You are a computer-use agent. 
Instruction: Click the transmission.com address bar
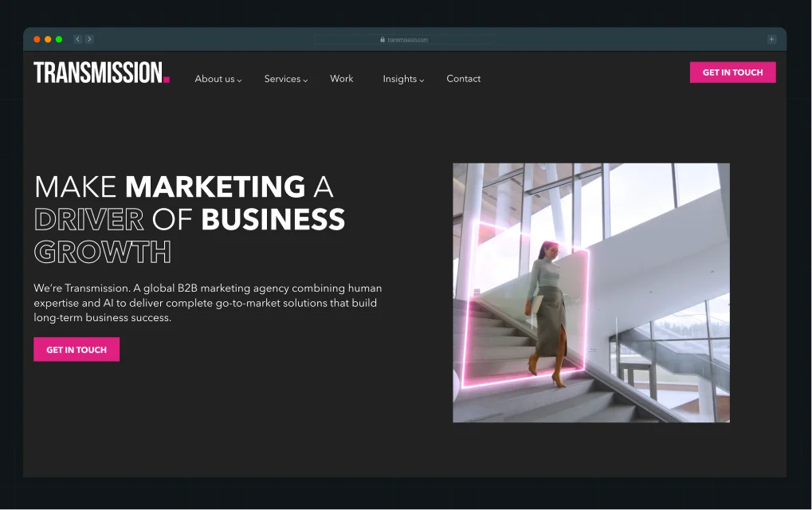click(x=404, y=39)
